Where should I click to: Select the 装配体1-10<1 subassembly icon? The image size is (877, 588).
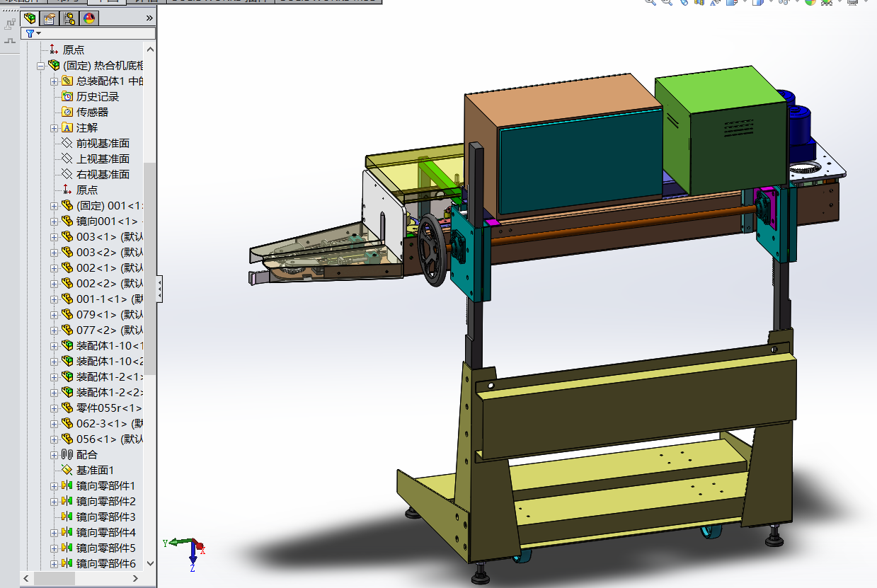point(67,345)
